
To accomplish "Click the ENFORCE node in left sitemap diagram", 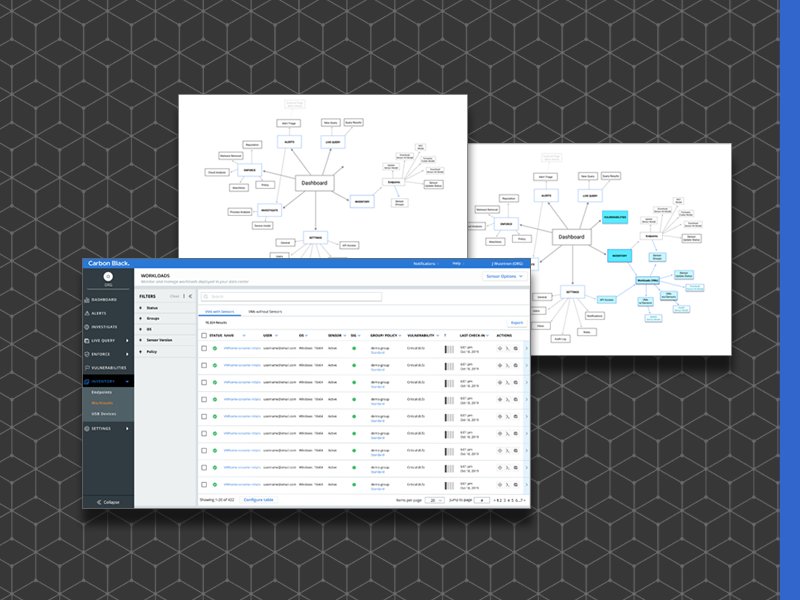I will coord(249,170).
